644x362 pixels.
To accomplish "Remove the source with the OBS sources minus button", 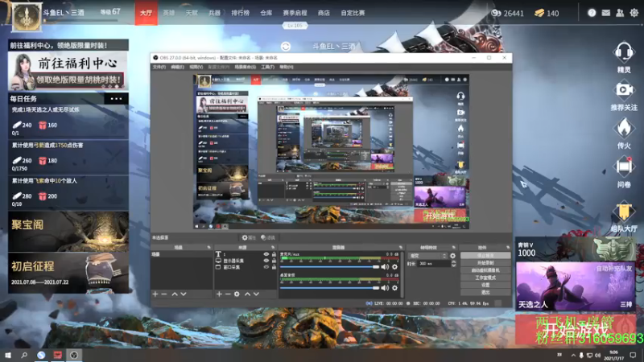I will [228, 294].
